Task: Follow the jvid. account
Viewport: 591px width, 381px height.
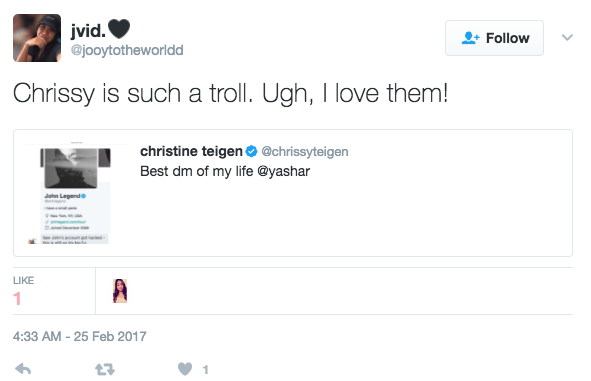Action: click(x=494, y=38)
